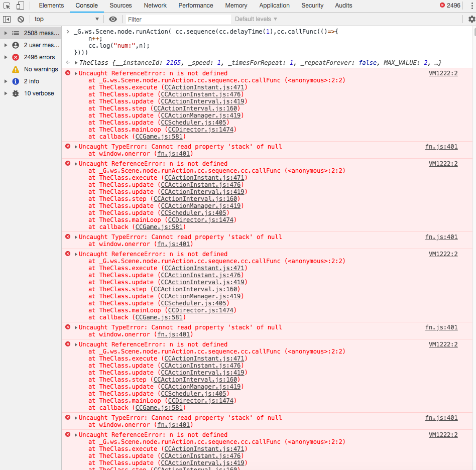This screenshot has height=470, width=476.
Task: Expand the 2 user messages group
Action: coord(6,45)
